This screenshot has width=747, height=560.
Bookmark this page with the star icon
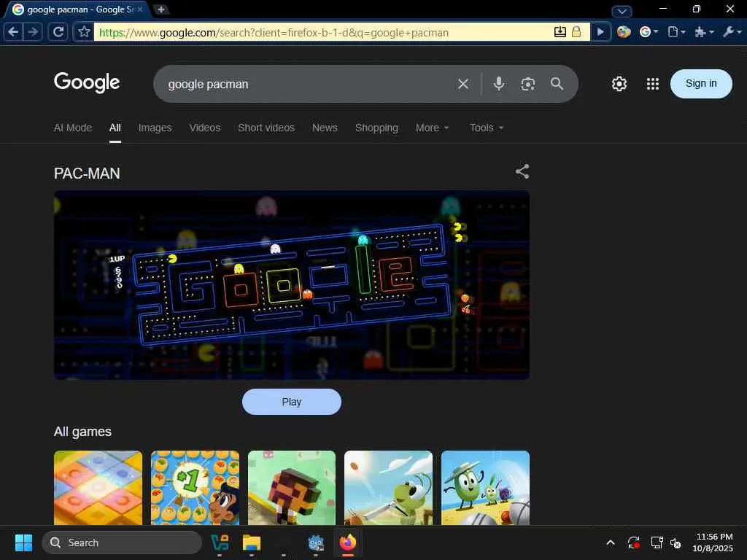pos(85,32)
